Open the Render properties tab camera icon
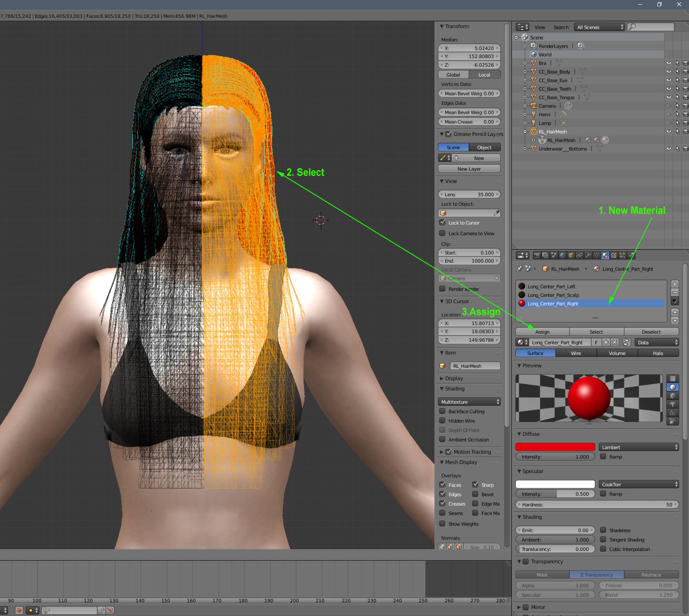The width and height of the screenshot is (689, 616). pyautogui.click(x=537, y=255)
